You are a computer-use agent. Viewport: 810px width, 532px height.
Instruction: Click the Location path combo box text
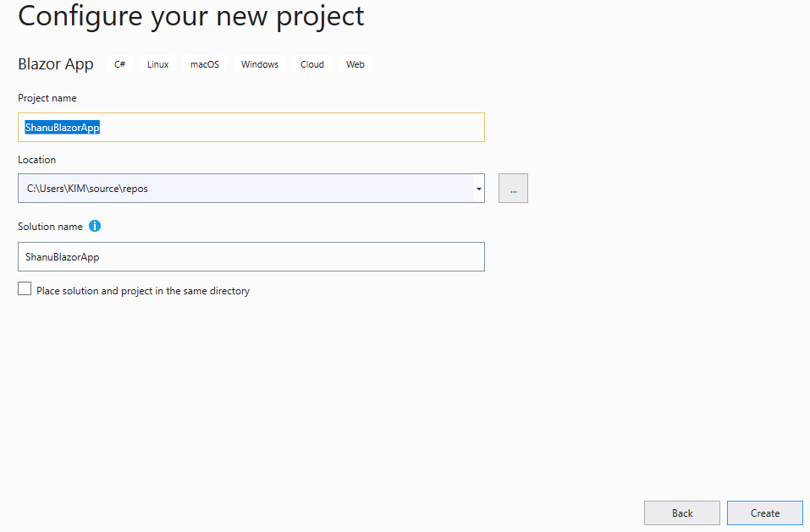(87, 189)
